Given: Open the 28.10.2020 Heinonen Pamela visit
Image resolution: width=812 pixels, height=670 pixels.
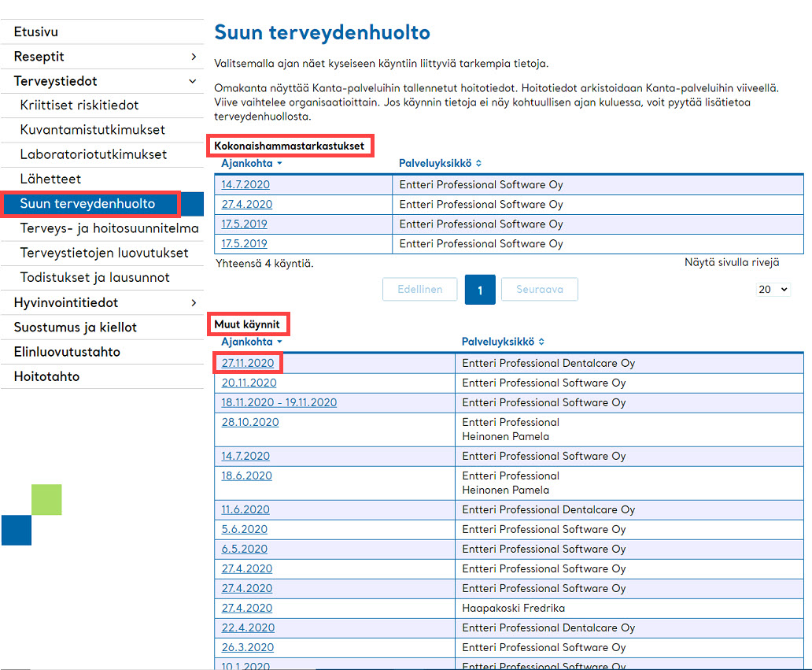Looking at the screenshot, I should [250, 422].
